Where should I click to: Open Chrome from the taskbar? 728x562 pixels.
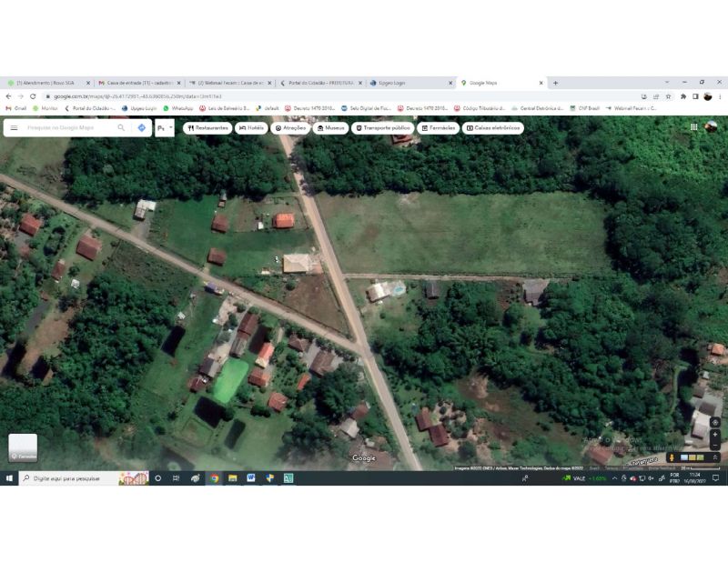click(214, 478)
